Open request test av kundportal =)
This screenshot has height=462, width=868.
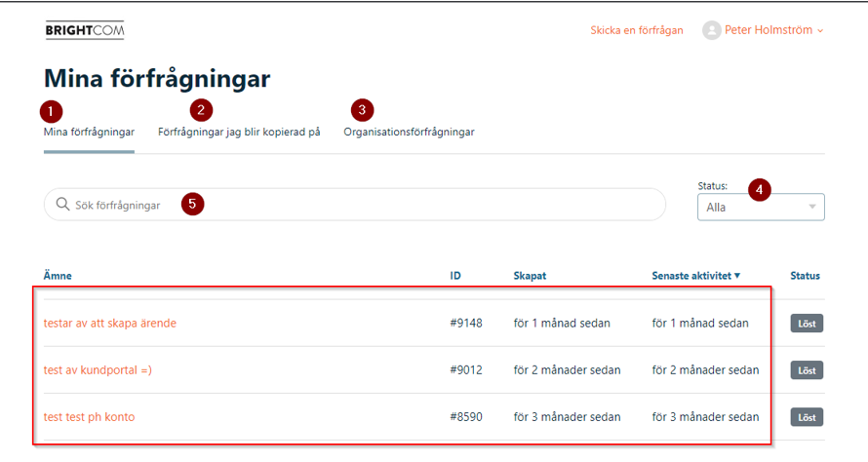pyautogui.click(x=98, y=369)
